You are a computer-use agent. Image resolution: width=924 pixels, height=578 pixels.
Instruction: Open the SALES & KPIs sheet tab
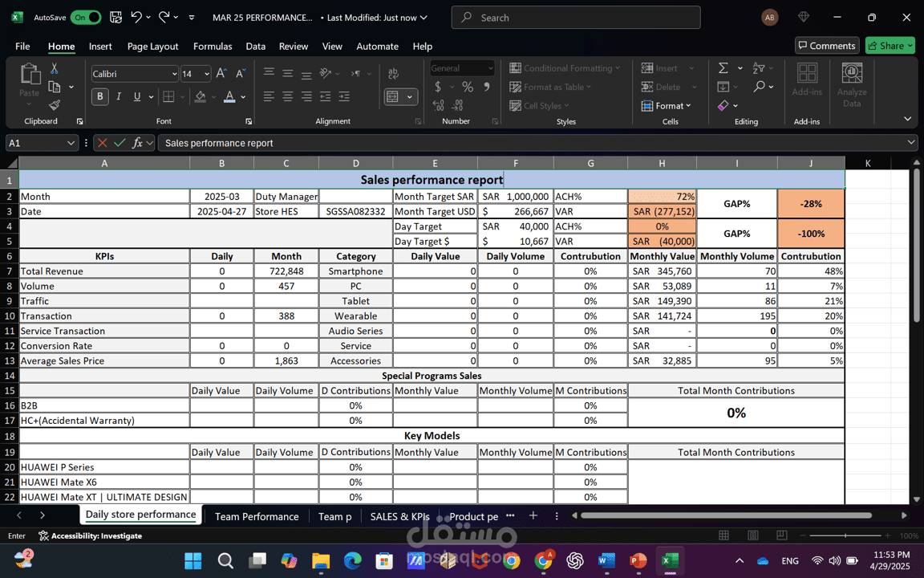pos(399,516)
